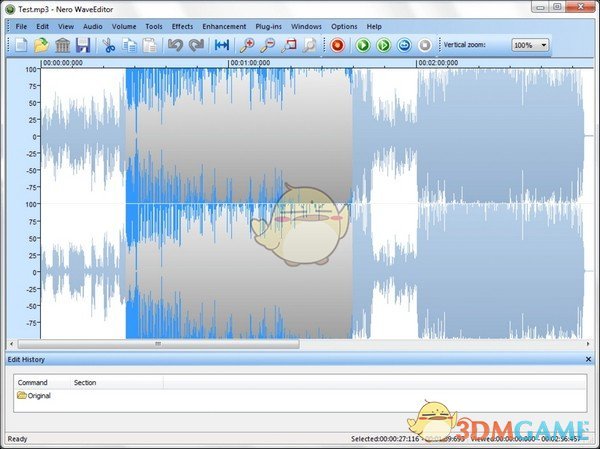Viewport: 600px width, 449px height.
Task: Undo the last edit
Action: click(x=176, y=45)
